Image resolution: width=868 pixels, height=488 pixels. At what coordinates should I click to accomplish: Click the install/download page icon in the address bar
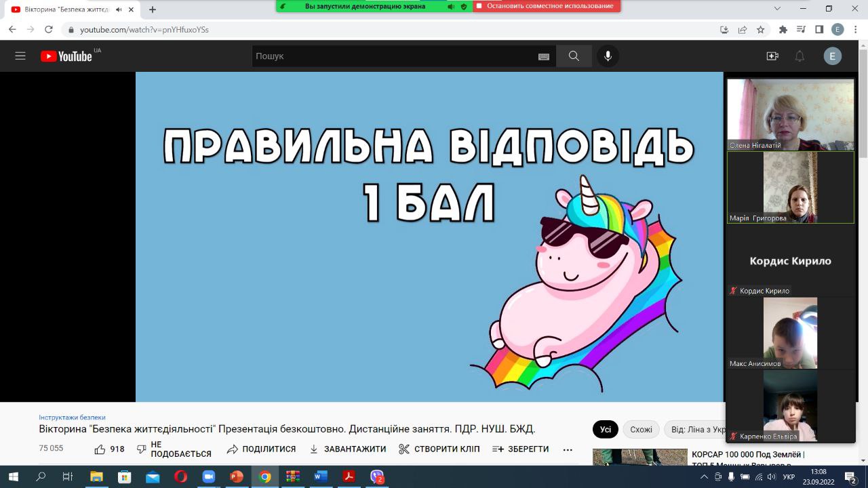click(x=724, y=30)
